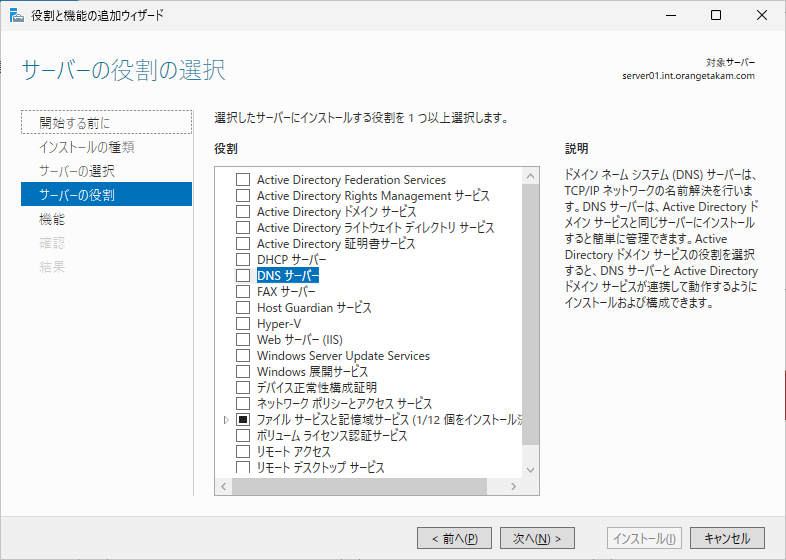Select the FAX サーバー role label
Viewport: 786px width, 560px height.
coord(286,292)
